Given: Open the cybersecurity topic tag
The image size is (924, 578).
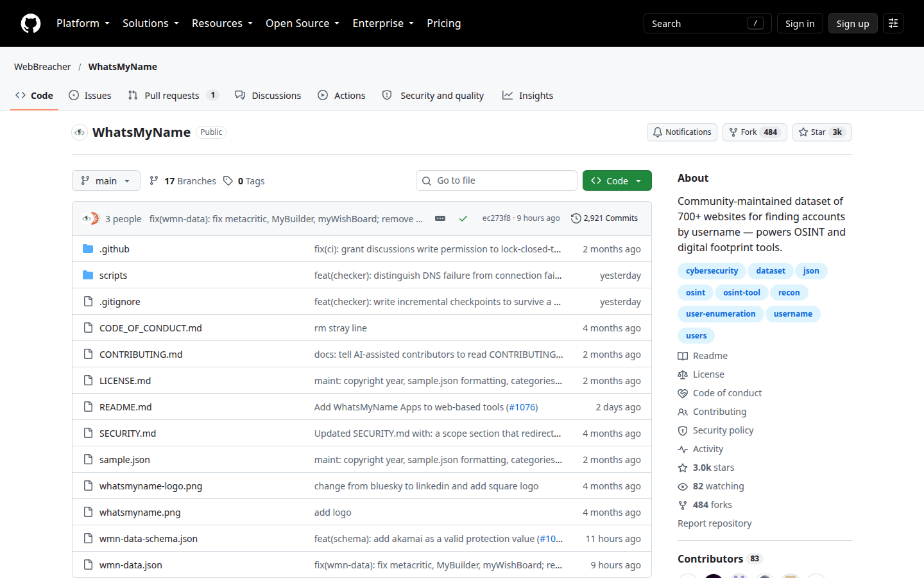Looking at the screenshot, I should (x=712, y=271).
